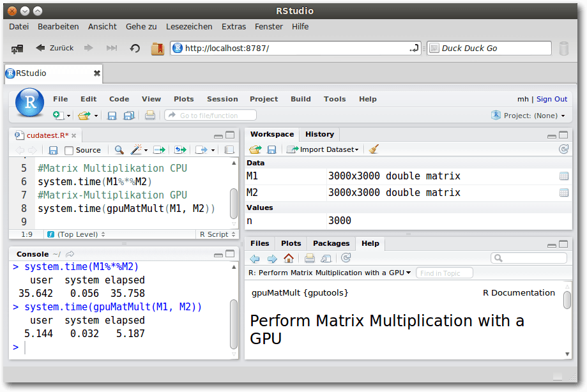Screen dimensions: 587x392
Task: Save current document from the main toolbar
Action: pos(112,116)
